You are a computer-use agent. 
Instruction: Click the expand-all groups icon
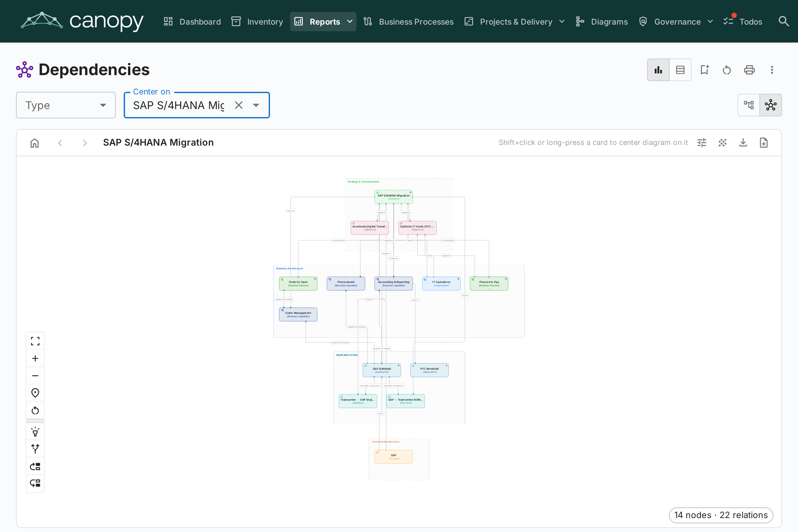click(35, 466)
